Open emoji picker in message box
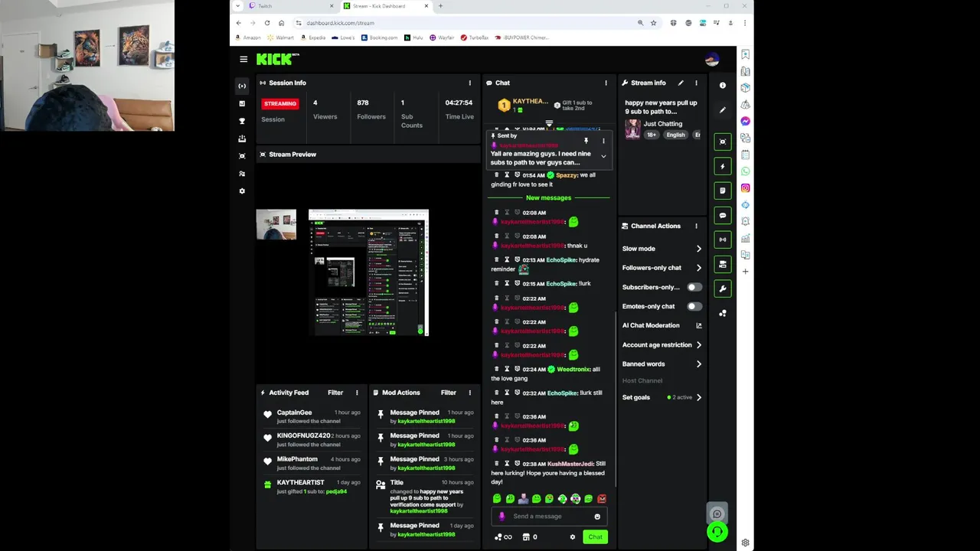This screenshot has width=980, height=551. point(597,517)
